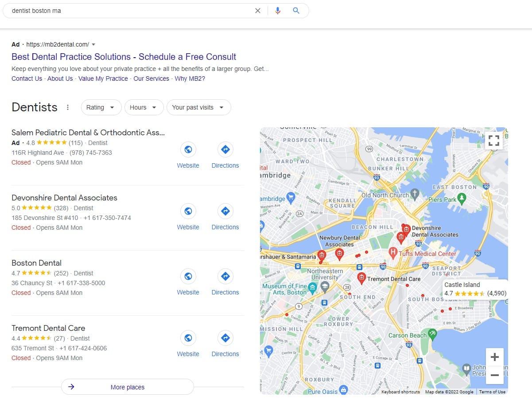
Task: Click Directions text under Devonshire Dental Associates
Action: [225, 227]
